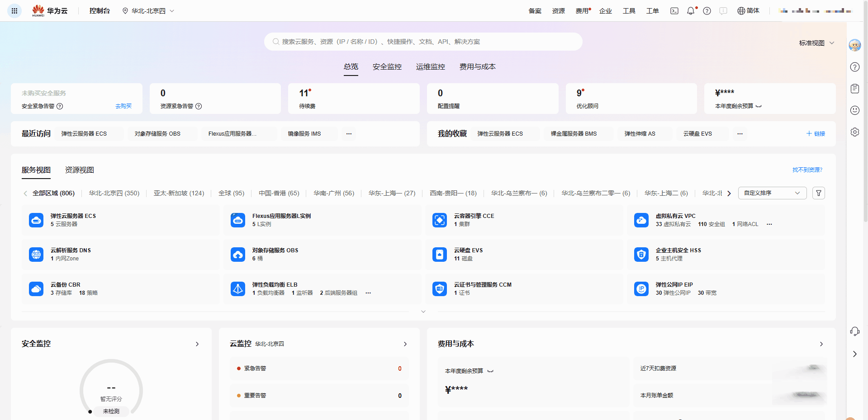Image resolution: width=868 pixels, height=420 pixels.
Task: Open customer service headset icon
Action: tap(855, 331)
